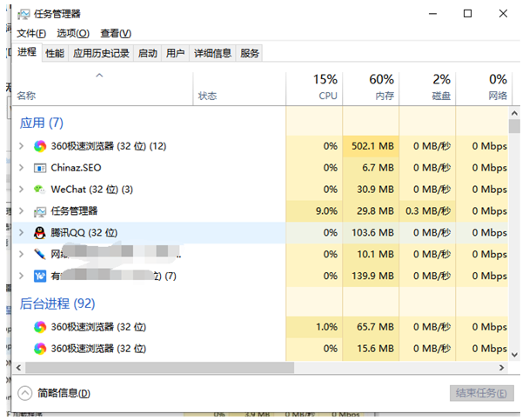Sort processes by 内存 column header
Image resolution: width=529 pixels, height=420 pixels.
383,88
